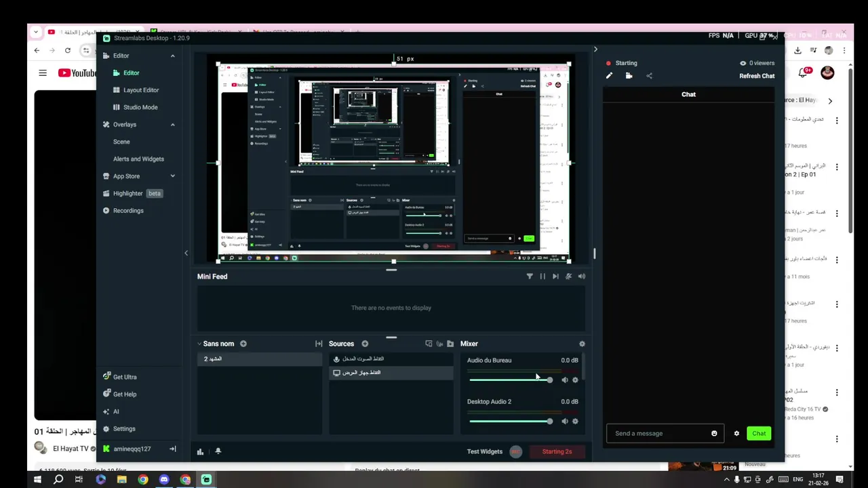Toggle Mini Feed alert volume speaker icon
The width and height of the screenshot is (868, 488).
point(581,277)
